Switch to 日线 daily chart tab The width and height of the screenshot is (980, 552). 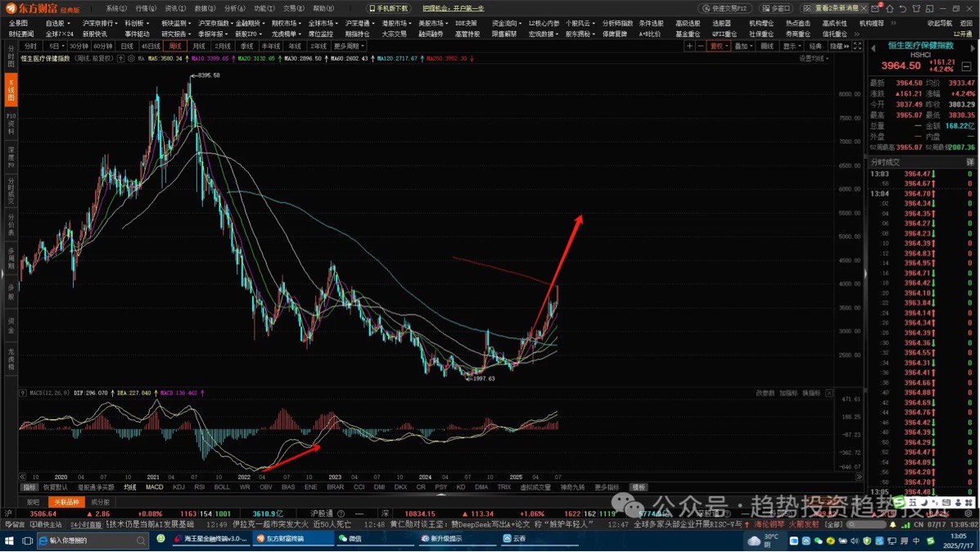127,46
